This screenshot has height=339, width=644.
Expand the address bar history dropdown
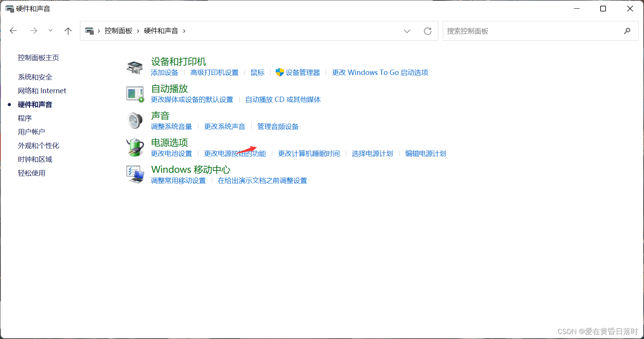[x=407, y=31]
